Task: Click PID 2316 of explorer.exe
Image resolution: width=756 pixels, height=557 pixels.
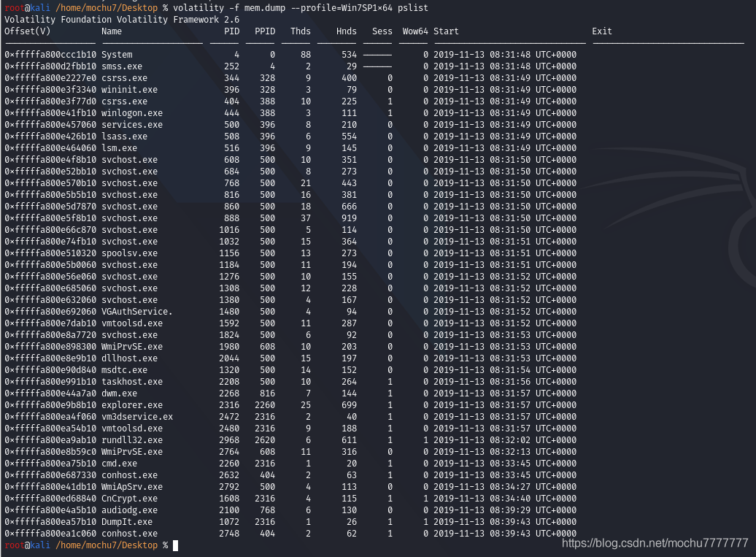Action: click(229, 405)
